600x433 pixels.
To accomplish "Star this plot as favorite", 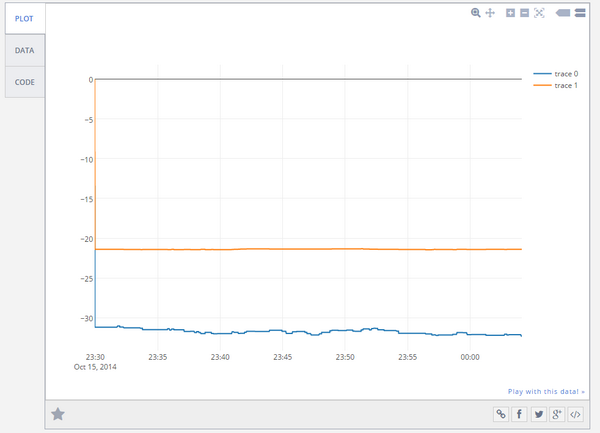I will [58, 414].
